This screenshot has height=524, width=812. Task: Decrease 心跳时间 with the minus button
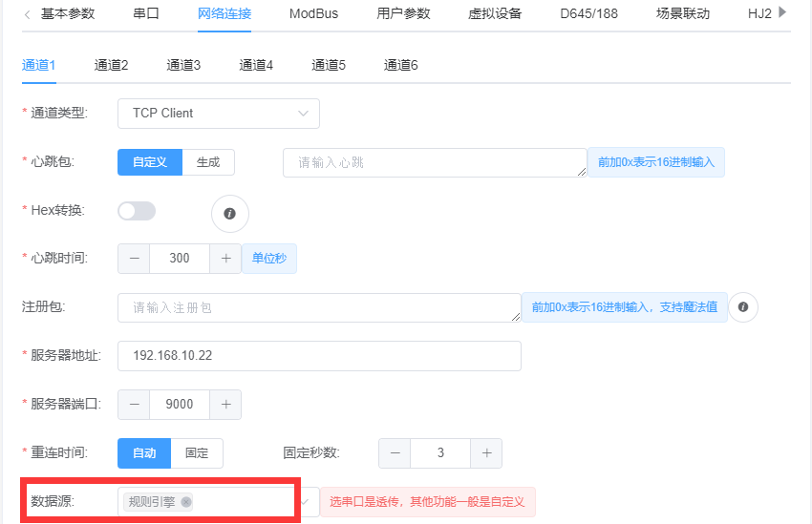pyautogui.click(x=134, y=259)
